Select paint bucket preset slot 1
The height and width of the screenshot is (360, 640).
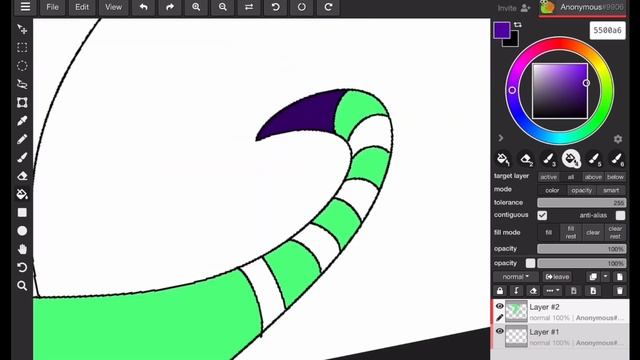[503, 159]
